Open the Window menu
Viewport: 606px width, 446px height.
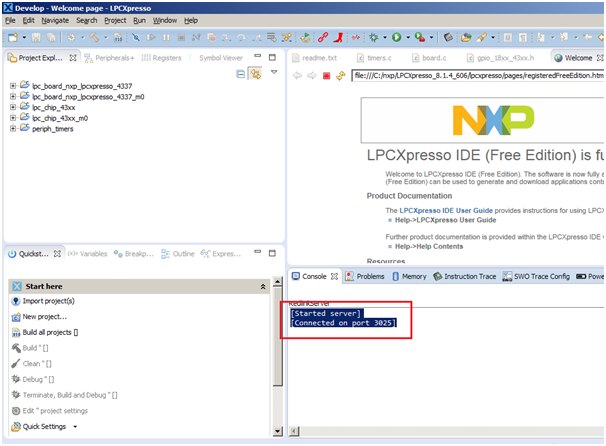pos(165,20)
